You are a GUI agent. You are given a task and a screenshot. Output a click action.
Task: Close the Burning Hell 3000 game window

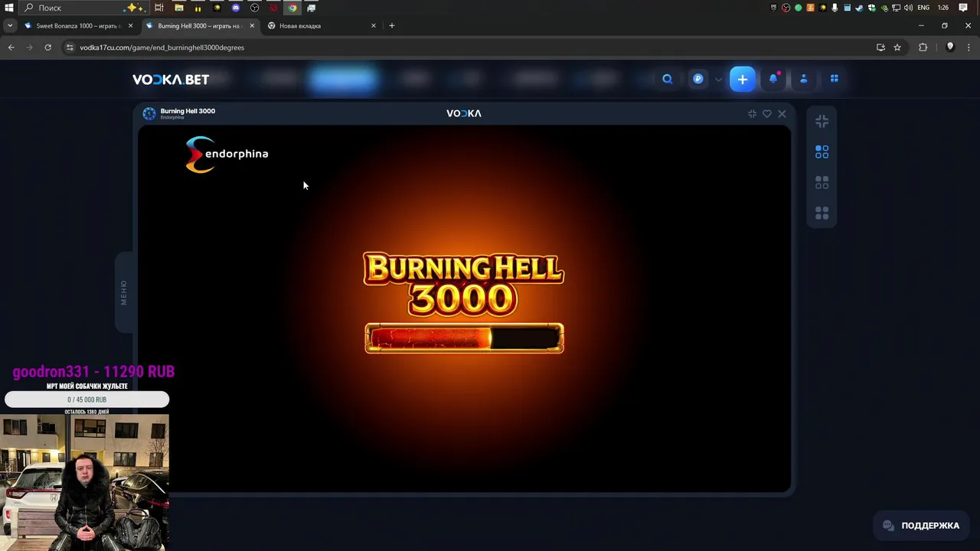click(x=782, y=113)
